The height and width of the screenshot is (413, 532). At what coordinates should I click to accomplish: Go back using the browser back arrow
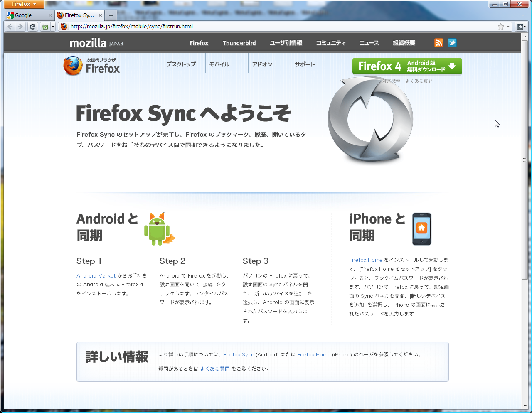(x=10, y=27)
